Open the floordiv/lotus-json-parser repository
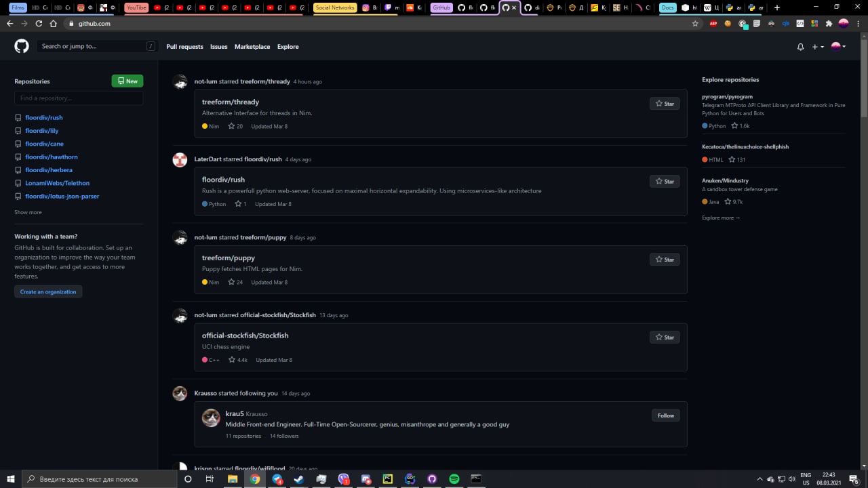 [x=62, y=196]
